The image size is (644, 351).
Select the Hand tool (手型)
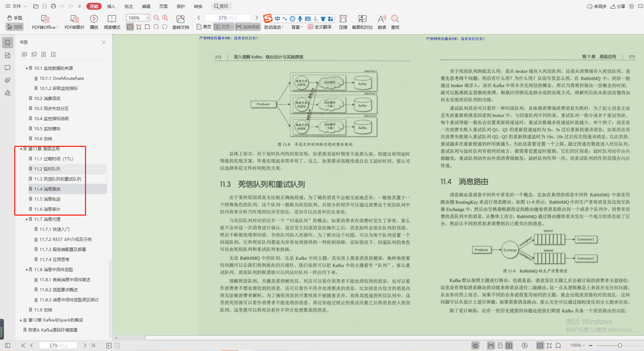[x=15, y=18]
